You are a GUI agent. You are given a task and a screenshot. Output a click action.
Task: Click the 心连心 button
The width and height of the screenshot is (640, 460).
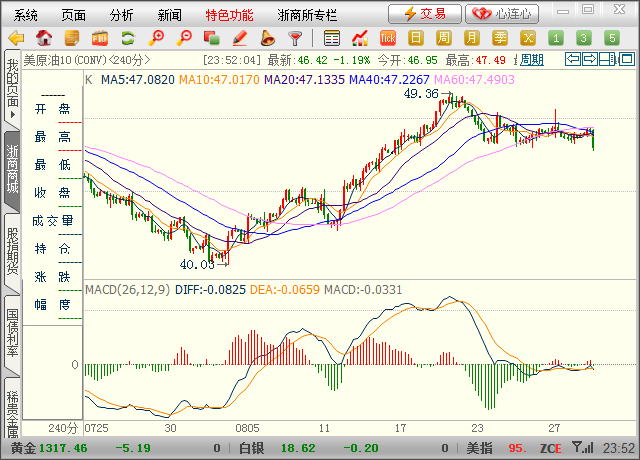click(503, 14)
